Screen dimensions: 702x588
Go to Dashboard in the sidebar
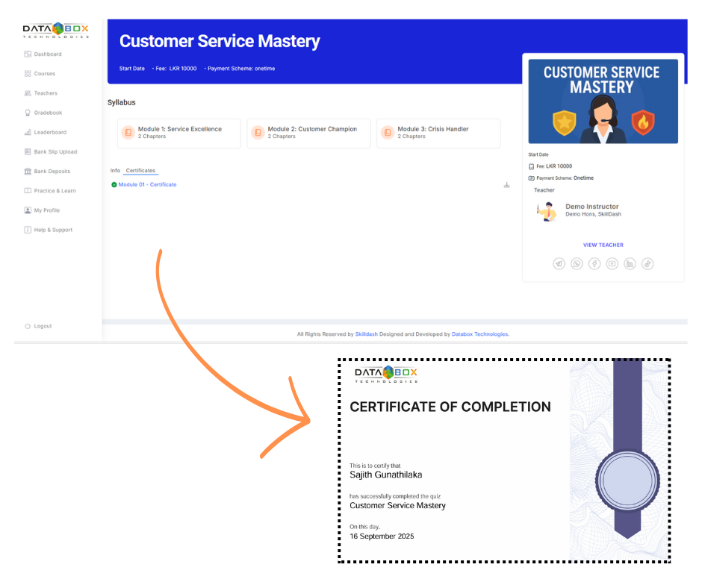click(47, 54)
